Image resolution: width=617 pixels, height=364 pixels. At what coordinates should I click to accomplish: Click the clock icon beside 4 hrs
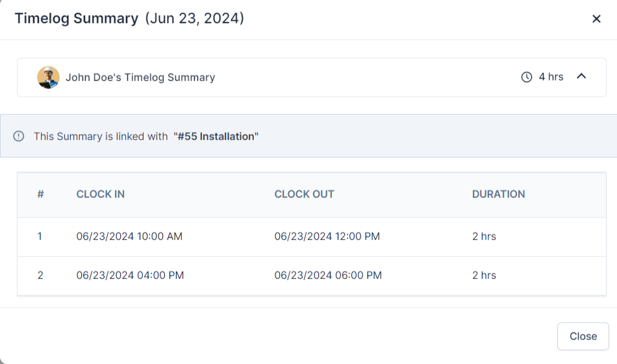(527, 77)
